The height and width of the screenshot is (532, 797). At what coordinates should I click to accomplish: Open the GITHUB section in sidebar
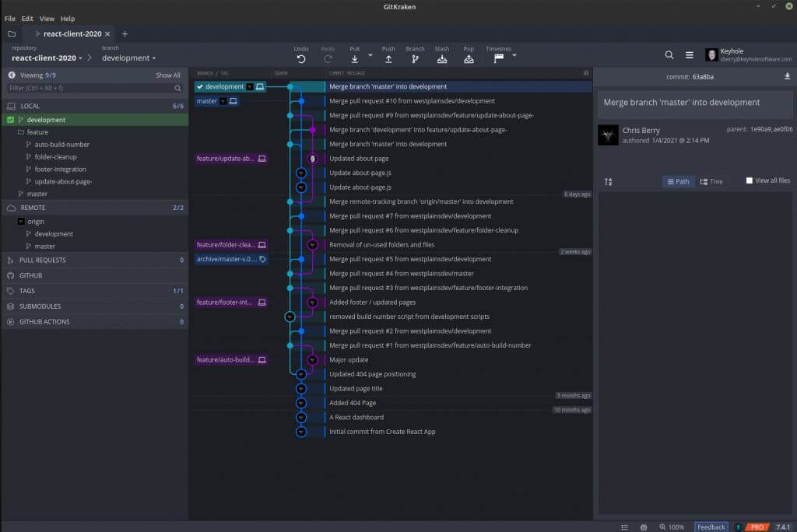click(94, 275)
